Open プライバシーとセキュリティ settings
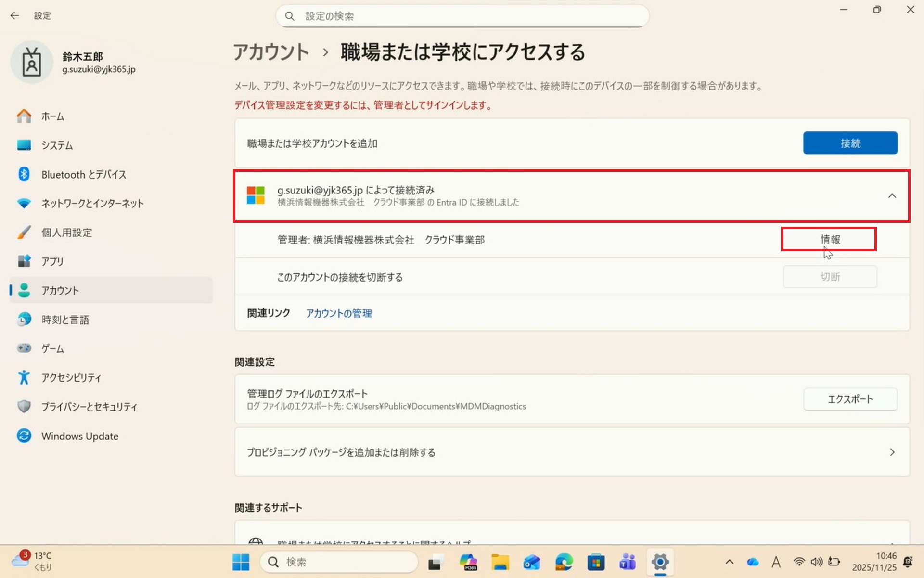Screen dimensions: 924x578 tap(89, 407)
